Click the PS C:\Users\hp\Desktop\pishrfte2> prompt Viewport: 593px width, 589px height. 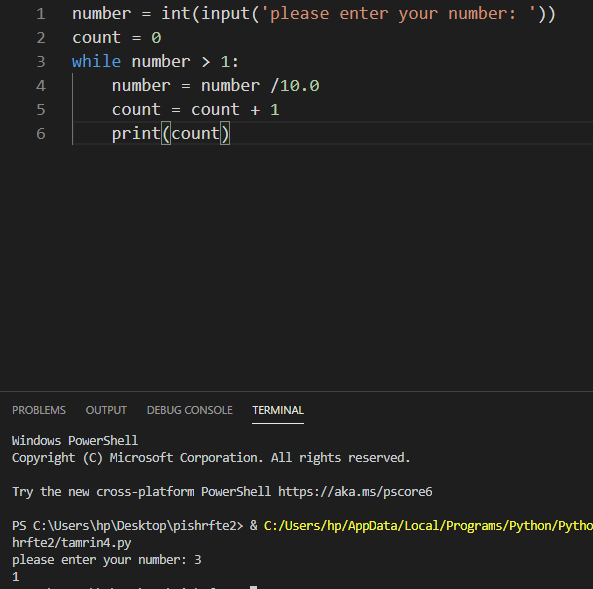point(127,526)
